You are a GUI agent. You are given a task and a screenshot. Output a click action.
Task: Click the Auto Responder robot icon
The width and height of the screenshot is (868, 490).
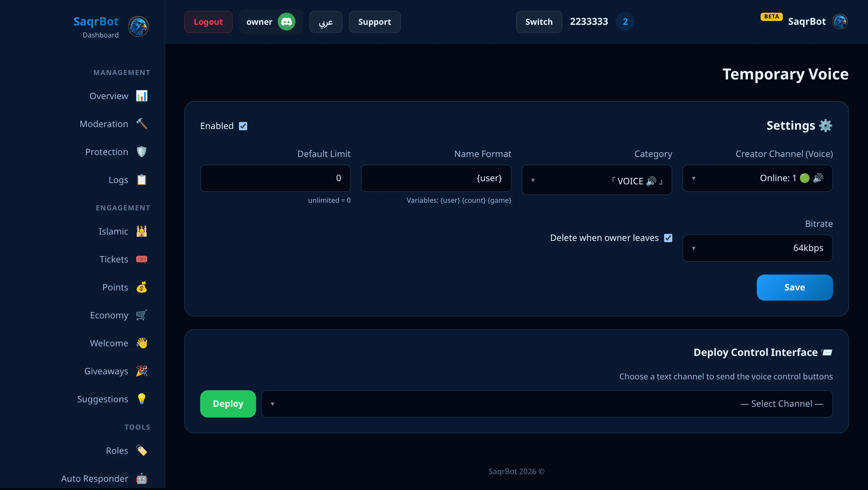141,479
